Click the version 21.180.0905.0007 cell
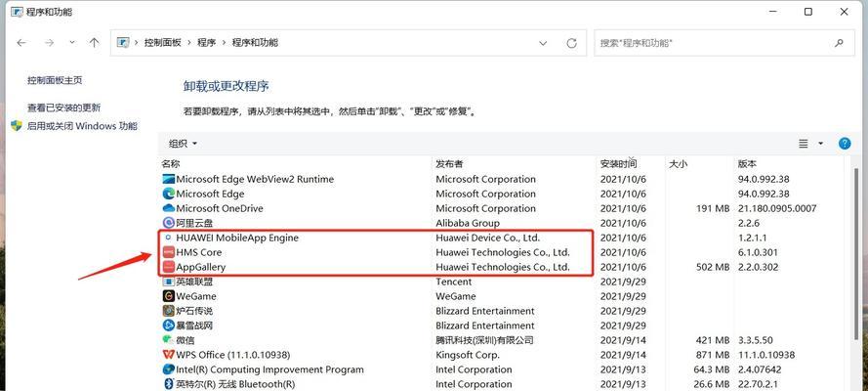The width and height of the screenshot is (868, 391). 777,209
